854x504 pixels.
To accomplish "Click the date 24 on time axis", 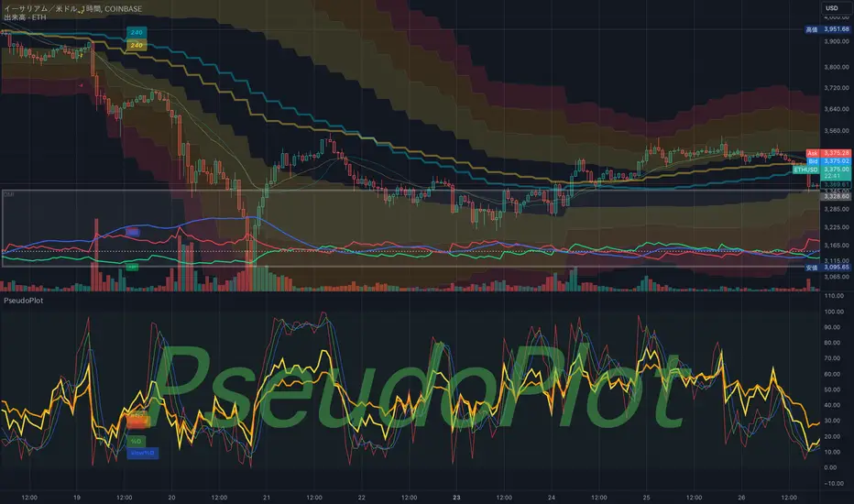I will click(x=552, y=498).
